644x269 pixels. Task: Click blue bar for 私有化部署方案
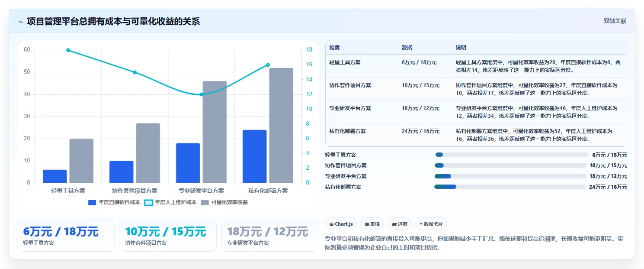pos(254,156)
